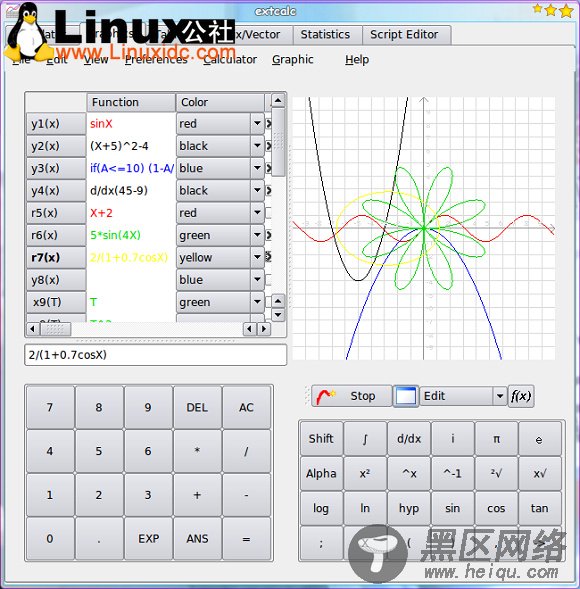Click the function table vertical scrollbar thumb
Image resolution: width=580 pixels, height=589 pixels.
pyautogui.click(x=278, y=142)
